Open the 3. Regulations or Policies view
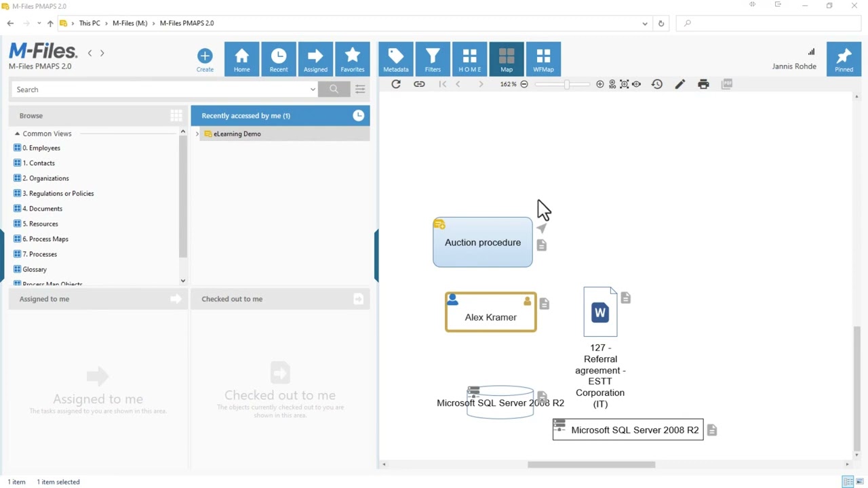 click(58, 193)
